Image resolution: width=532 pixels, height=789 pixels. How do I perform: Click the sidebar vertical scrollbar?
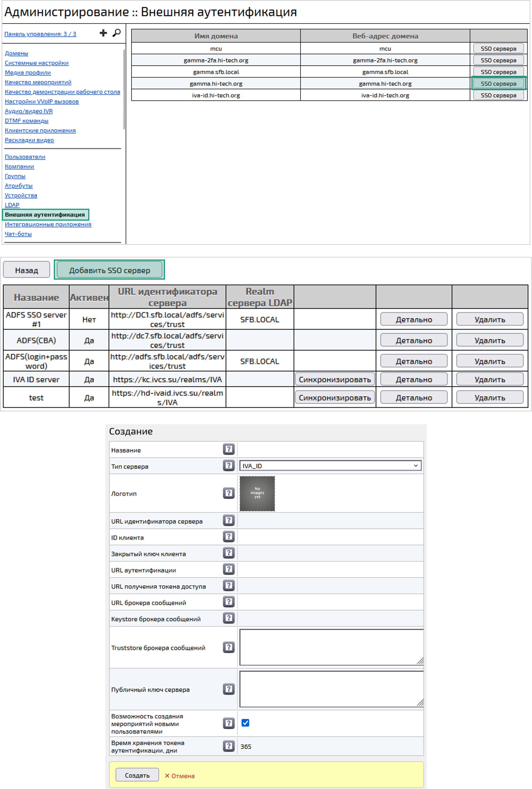pyautogui.click(x=124, y=90)
